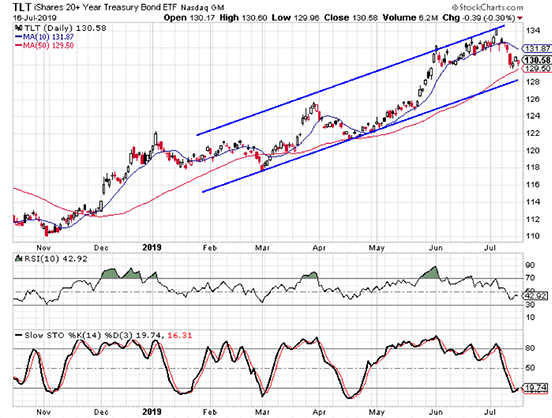
Task: Click the Open 130.17 value
Action: [189, 18]
